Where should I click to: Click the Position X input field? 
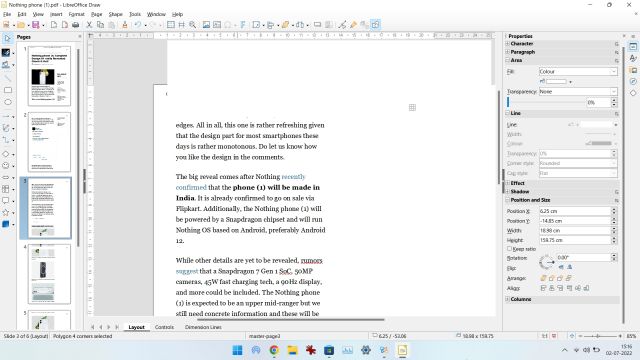[575, 211]
